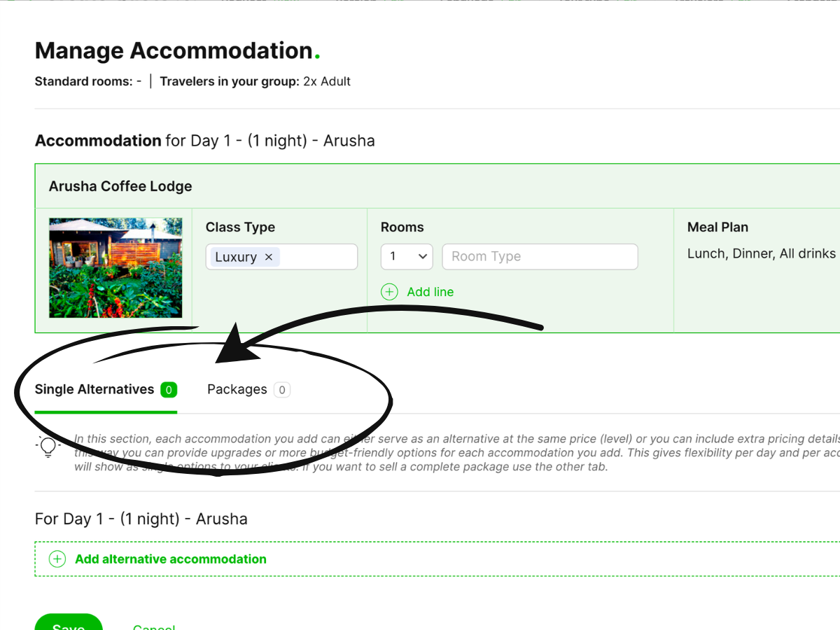The height and width of the screenshot is (630, 840).
Task: Switch to the Single Alternatives tab
Action: pos(94,389)
